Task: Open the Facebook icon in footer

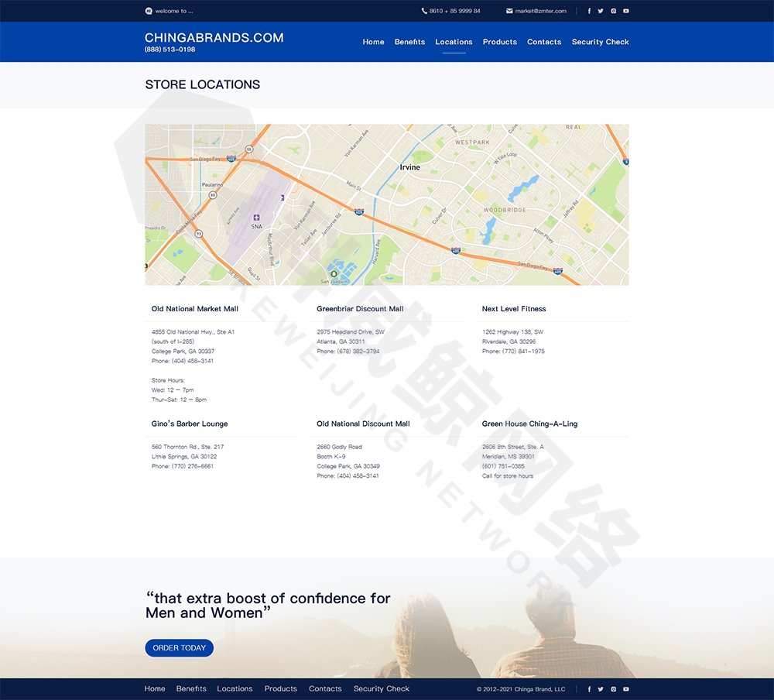Action: (589, 689)
